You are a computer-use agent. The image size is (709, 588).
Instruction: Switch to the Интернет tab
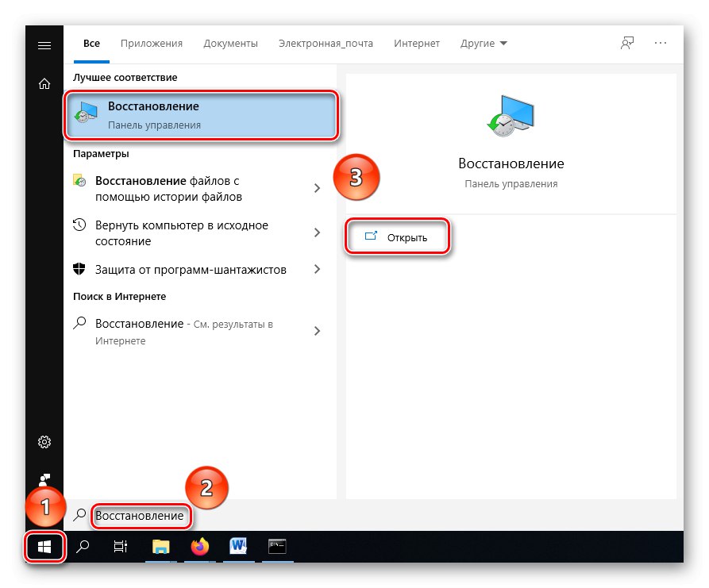pos(417,44)
